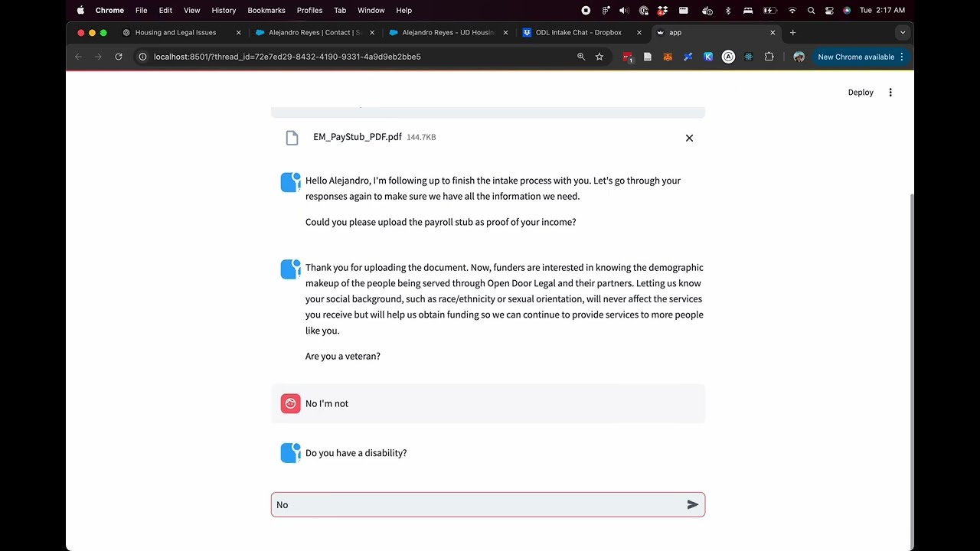
Task: Open the MetaMask fox extension
Action: pos(668,57)
